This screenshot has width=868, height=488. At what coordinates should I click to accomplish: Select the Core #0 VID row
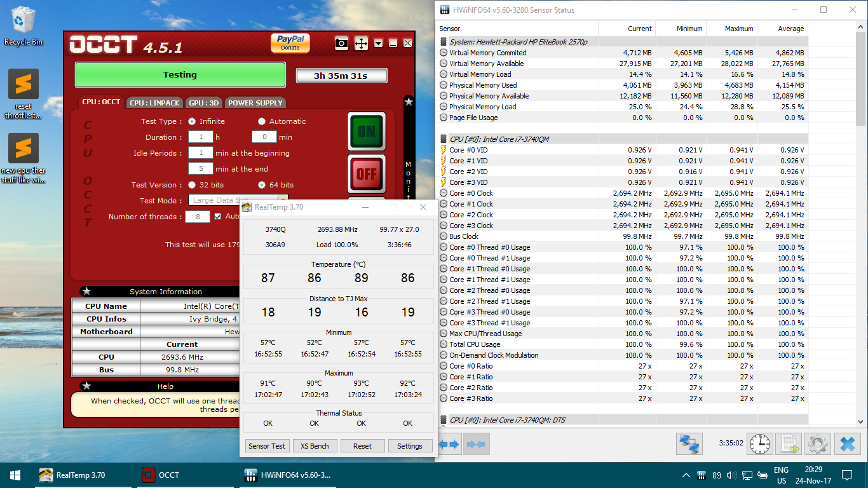[x=622, y=150]
